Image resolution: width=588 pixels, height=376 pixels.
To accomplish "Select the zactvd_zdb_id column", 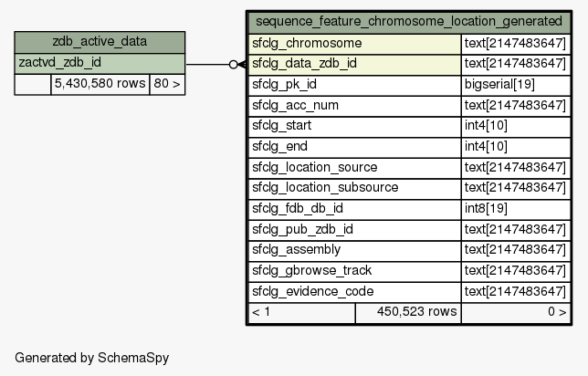I will [100, 63].
